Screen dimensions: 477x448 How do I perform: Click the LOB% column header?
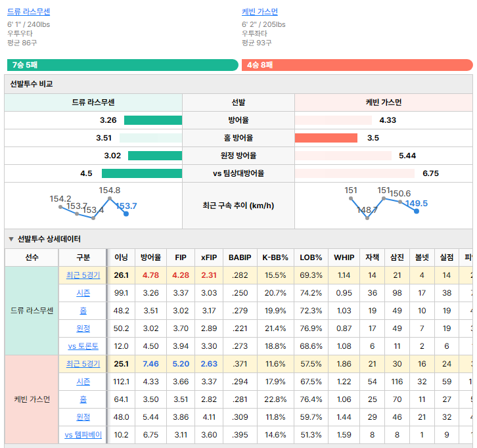click(311, 258)
